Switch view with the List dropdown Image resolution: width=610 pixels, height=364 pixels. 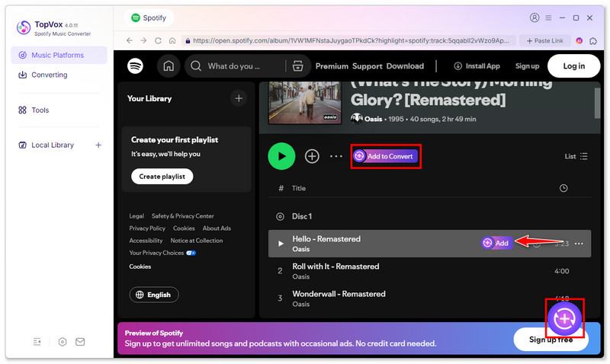click(576, 156)
